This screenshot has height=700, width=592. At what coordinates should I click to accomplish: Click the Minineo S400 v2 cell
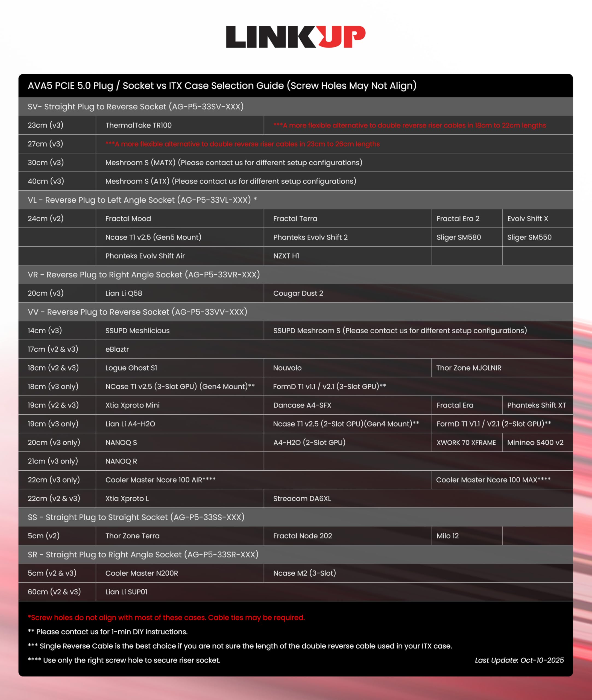point(535,442)
